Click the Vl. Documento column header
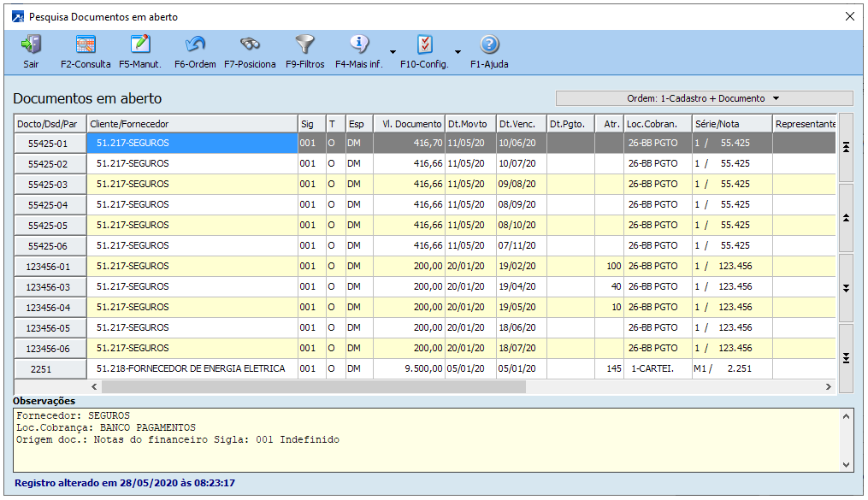The height and width of the screenshot is (500, 868). 409,124
